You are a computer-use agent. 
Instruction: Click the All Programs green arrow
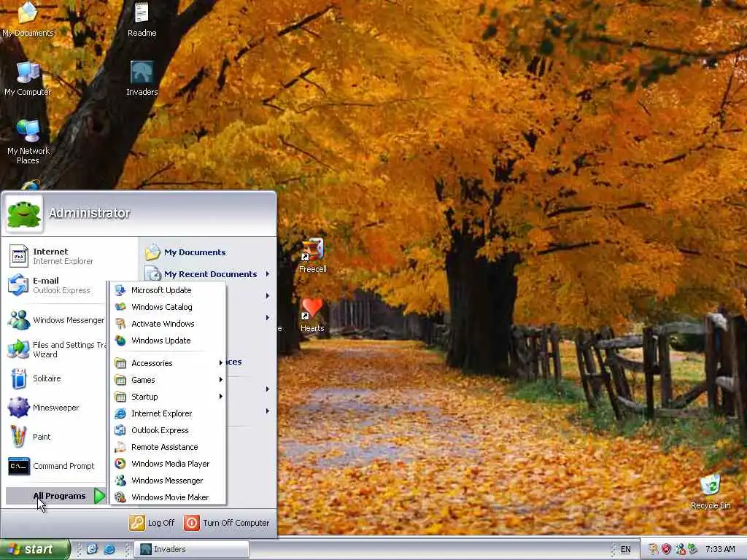coord(99,496)
